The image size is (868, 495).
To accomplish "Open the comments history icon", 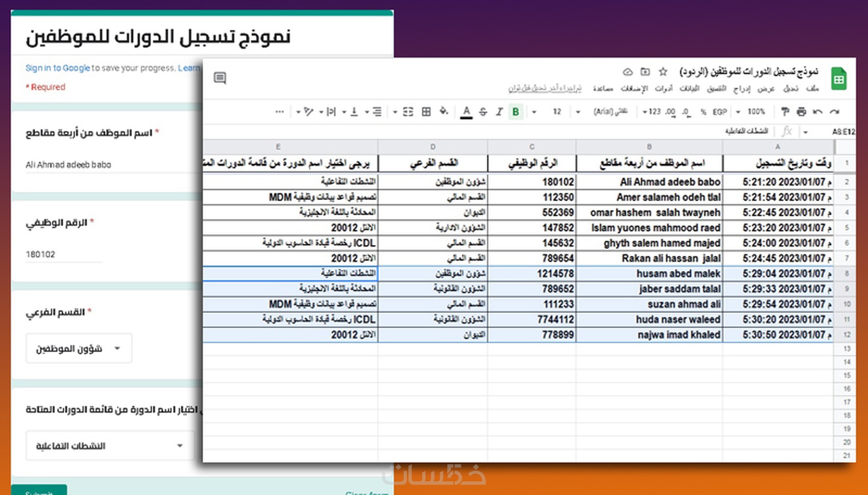I will point(220,78).
